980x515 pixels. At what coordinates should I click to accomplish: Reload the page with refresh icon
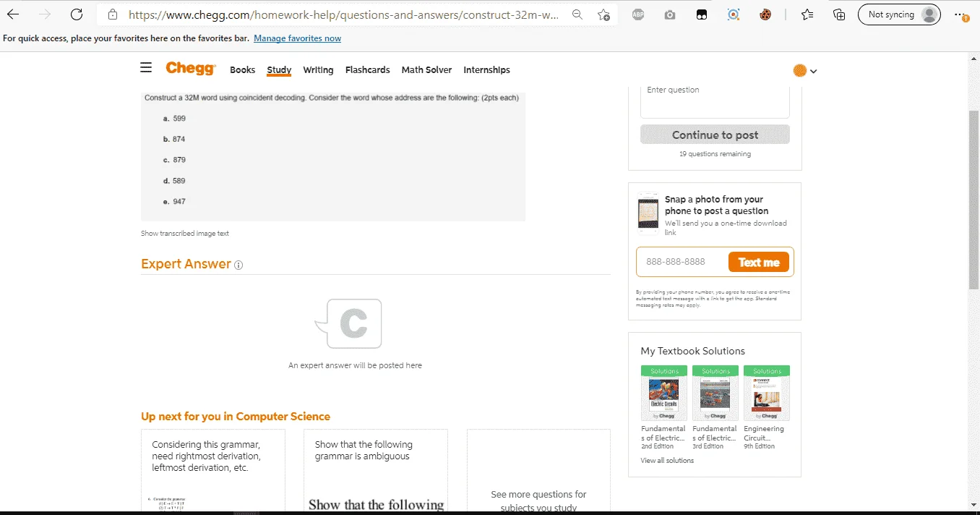point(77,14)
